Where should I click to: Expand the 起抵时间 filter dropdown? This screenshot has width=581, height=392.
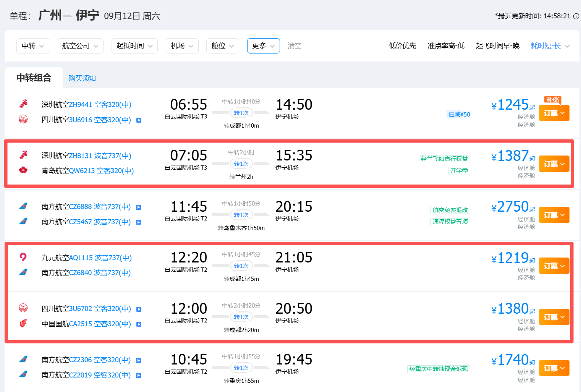134,46
